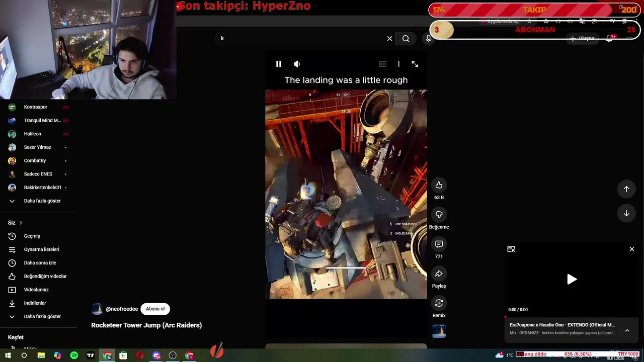
Task: Expand the miniplayer to watch page
Action: click(511, 249)
